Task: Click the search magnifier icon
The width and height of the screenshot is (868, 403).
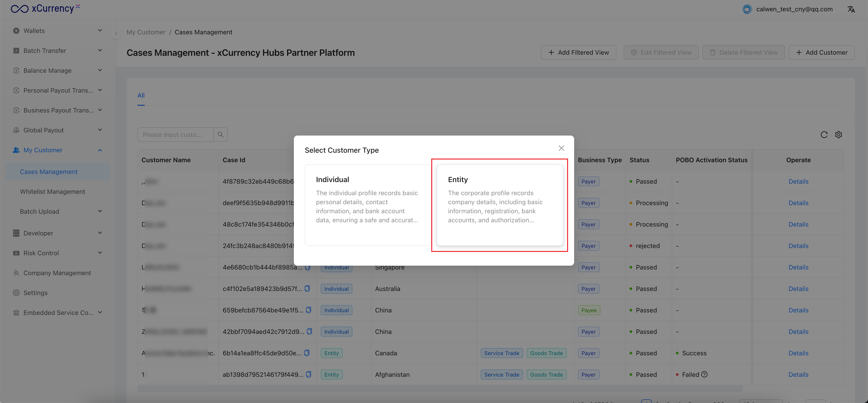Action: point(220,135)
